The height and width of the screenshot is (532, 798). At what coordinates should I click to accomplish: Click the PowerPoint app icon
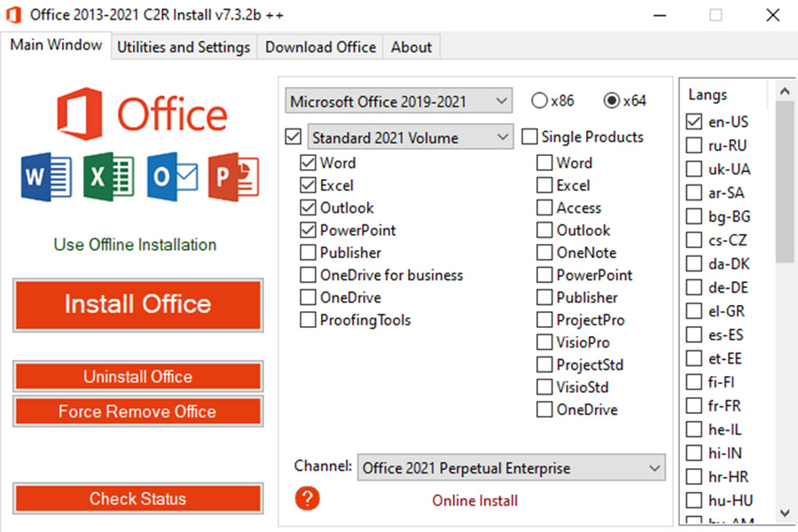point(233,176)
